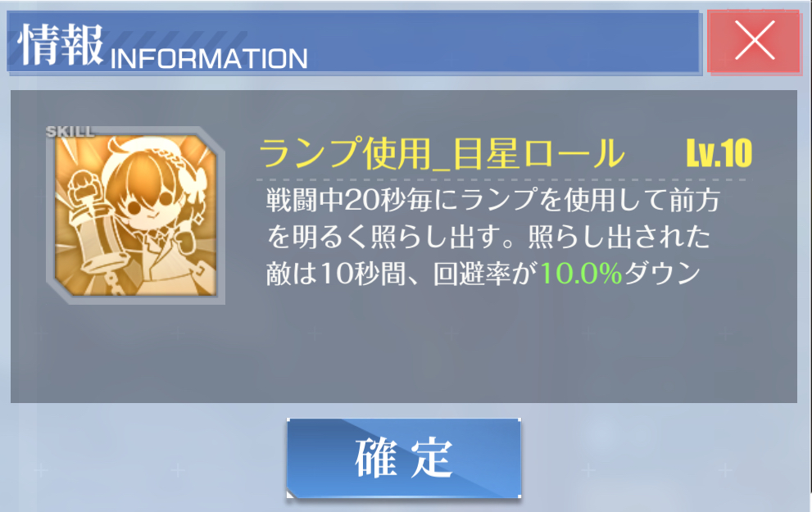
Task: Click the dotted divider under the skill name
Action: pyautogui.click(x=505, y=179)
